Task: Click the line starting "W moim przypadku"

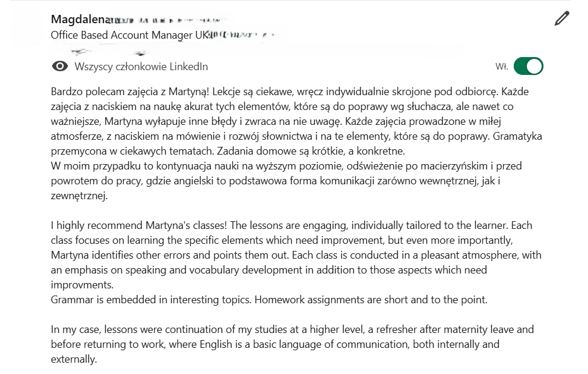Action: 286,166
